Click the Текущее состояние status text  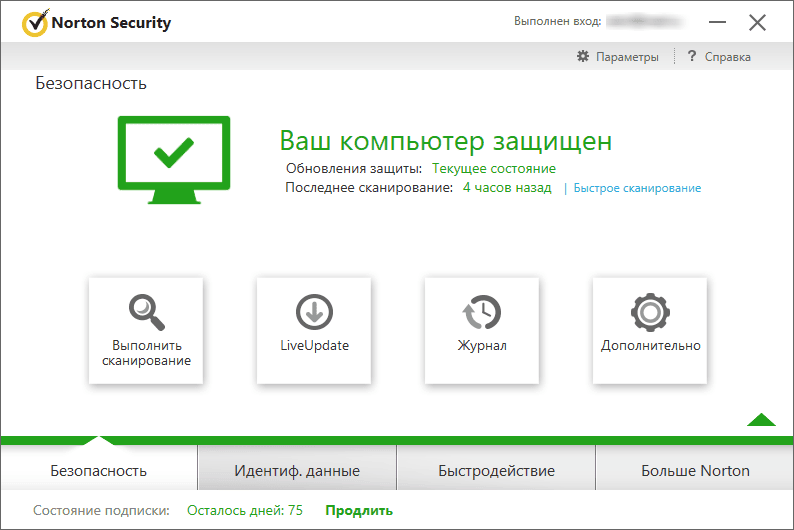(494, 168)
